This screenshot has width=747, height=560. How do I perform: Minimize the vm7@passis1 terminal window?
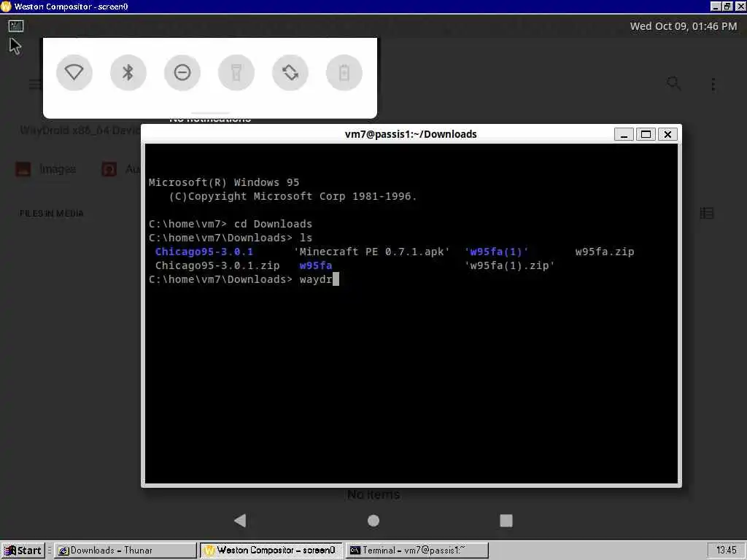pos(624,134)
